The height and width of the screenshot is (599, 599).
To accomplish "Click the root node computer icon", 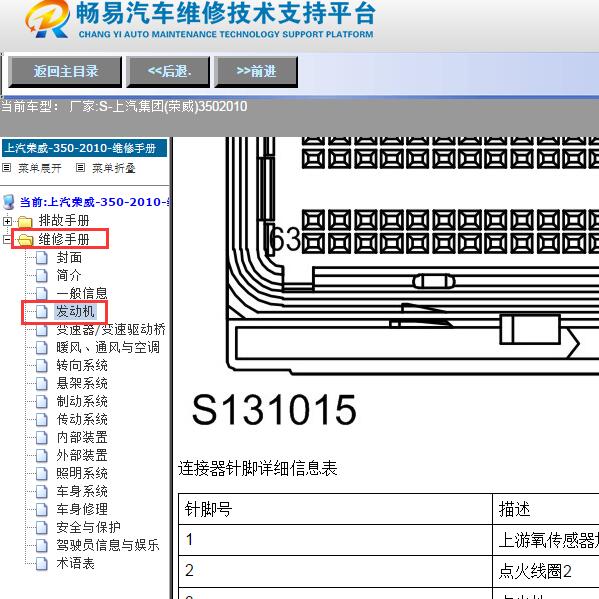I will [9, 202].
